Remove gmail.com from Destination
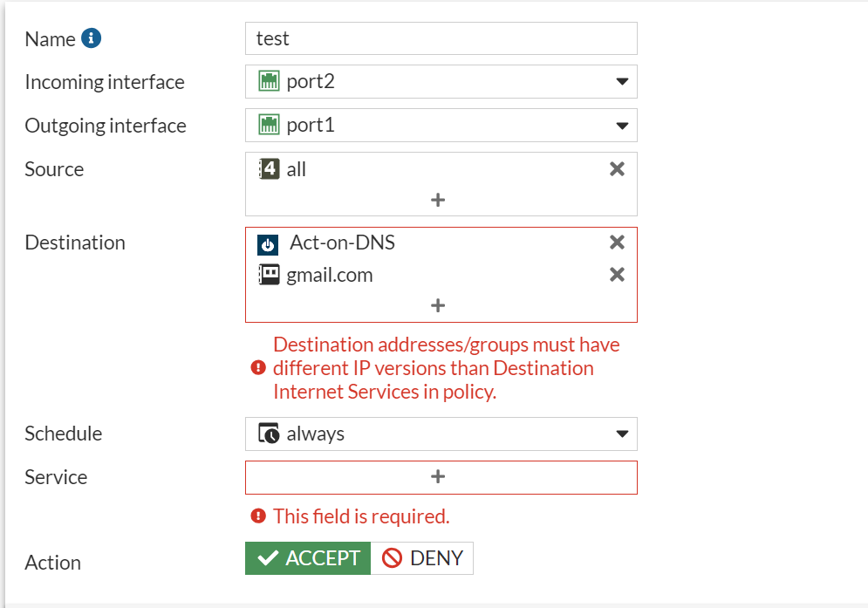868x608 pixels. coord(617,275)
